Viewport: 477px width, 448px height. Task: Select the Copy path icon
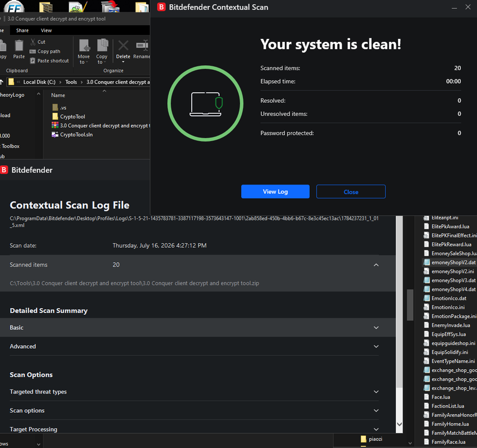(x=33, y=51)
